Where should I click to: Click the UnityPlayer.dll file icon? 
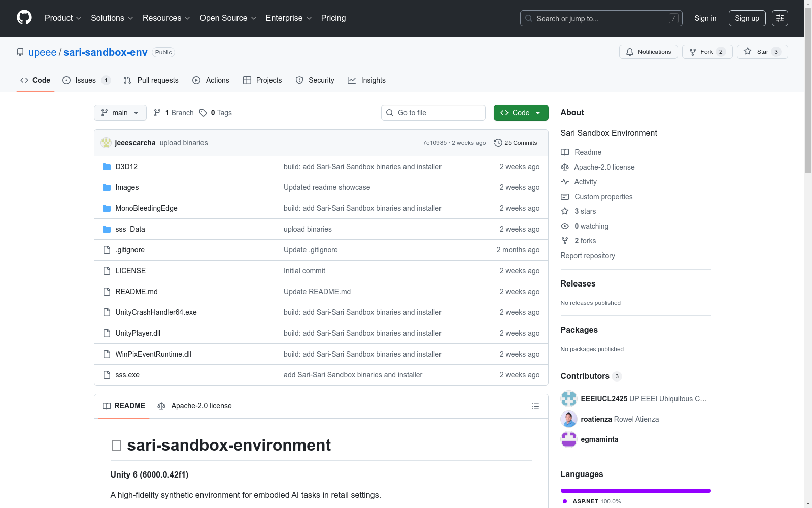tap(107, 333)
